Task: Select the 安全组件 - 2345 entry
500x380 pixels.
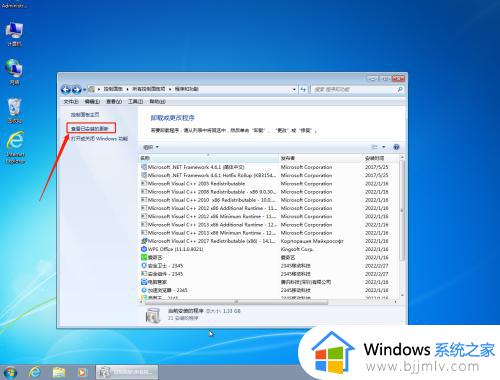Action: pyautogui.click(x=268, y=274)
